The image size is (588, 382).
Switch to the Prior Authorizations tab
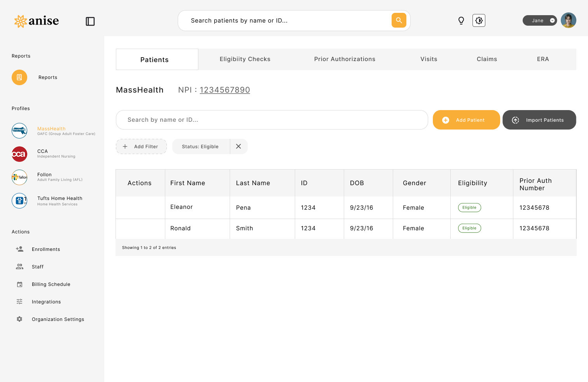(x=345, y=59)
